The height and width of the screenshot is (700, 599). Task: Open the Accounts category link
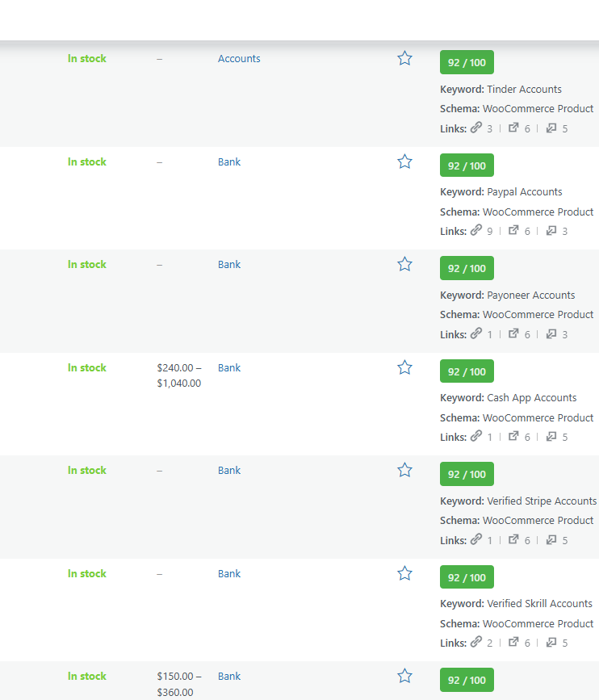coord(239,59)
